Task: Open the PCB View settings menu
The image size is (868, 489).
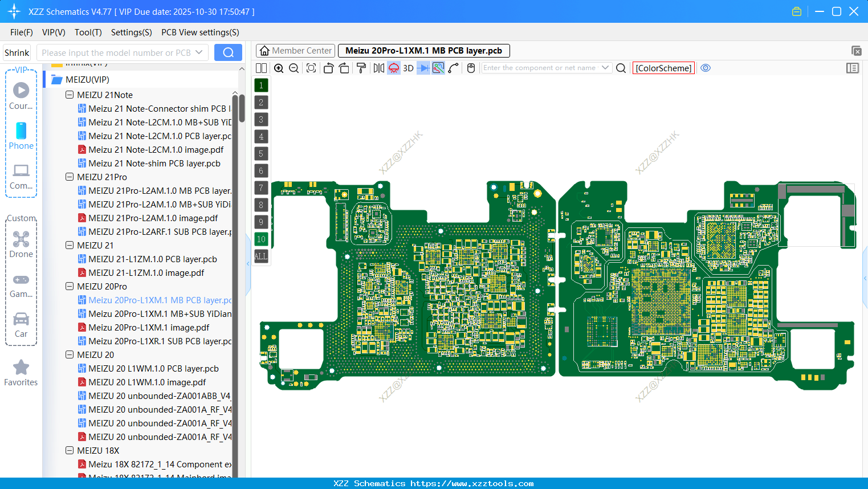Action: 199,32
